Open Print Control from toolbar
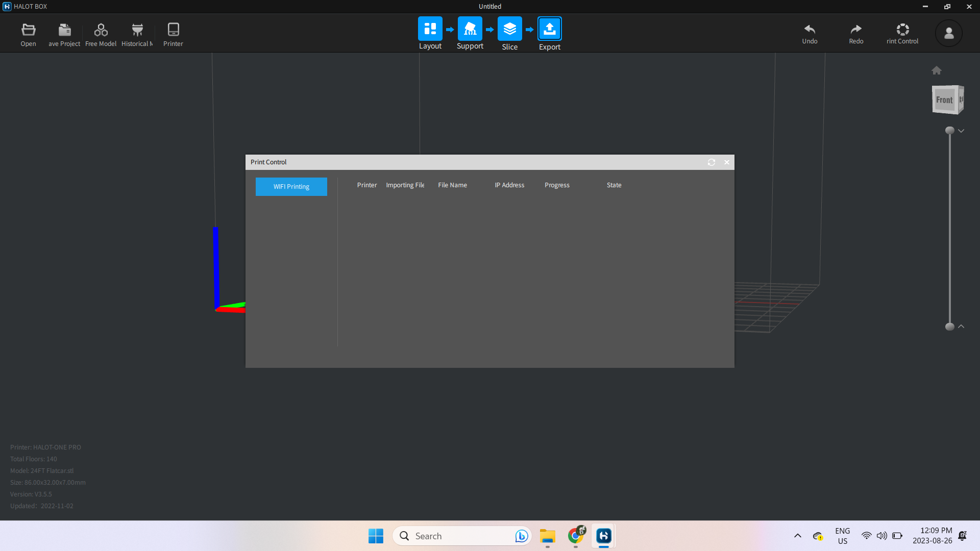Viewport: 980px width, 551px height. (x=902, y=33)
